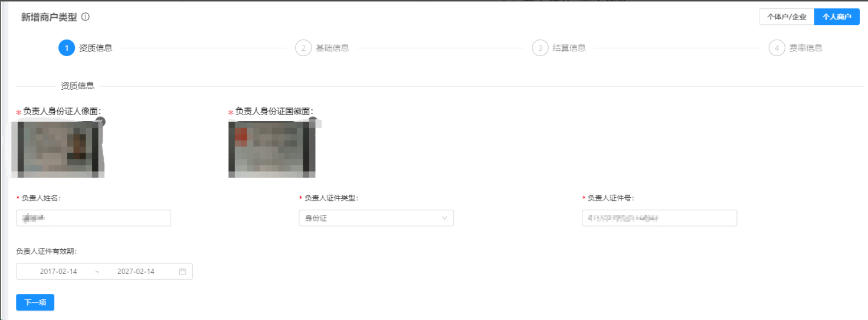Select the 资质信息 step label
868x320 pixels.
coord(96,48)
